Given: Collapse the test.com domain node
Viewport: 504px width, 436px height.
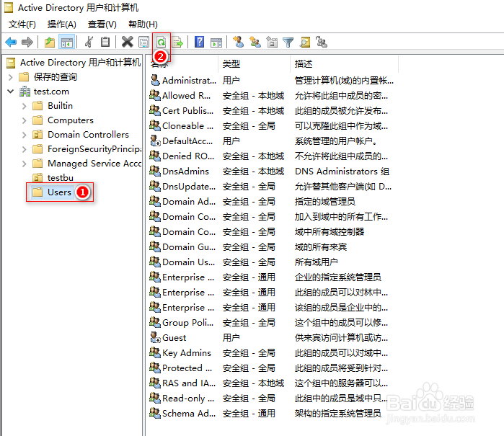Looking at the screenshot, I should [x=11, y=92].
